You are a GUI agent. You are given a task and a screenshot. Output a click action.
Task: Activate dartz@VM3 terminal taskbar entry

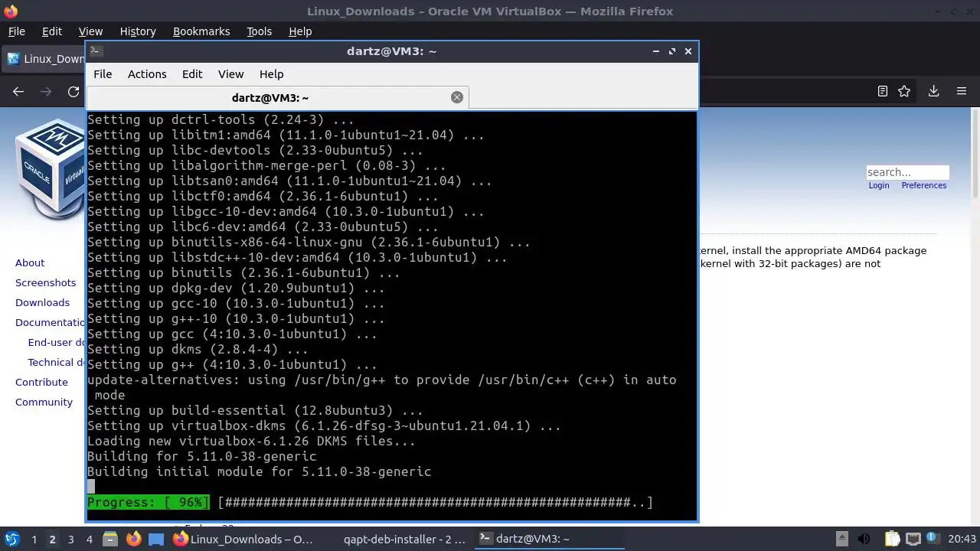pos(550,539)
